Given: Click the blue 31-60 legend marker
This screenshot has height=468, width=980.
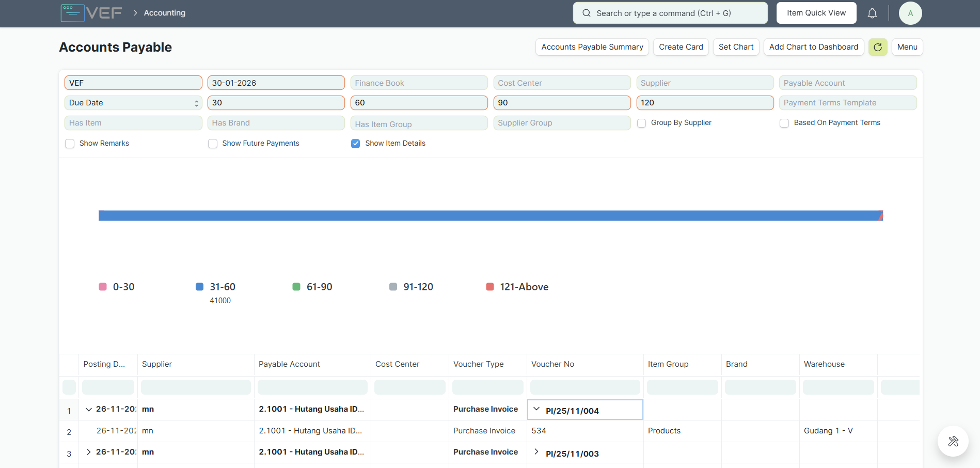Looking at the screenshot, I should click(x=199, y=287).
